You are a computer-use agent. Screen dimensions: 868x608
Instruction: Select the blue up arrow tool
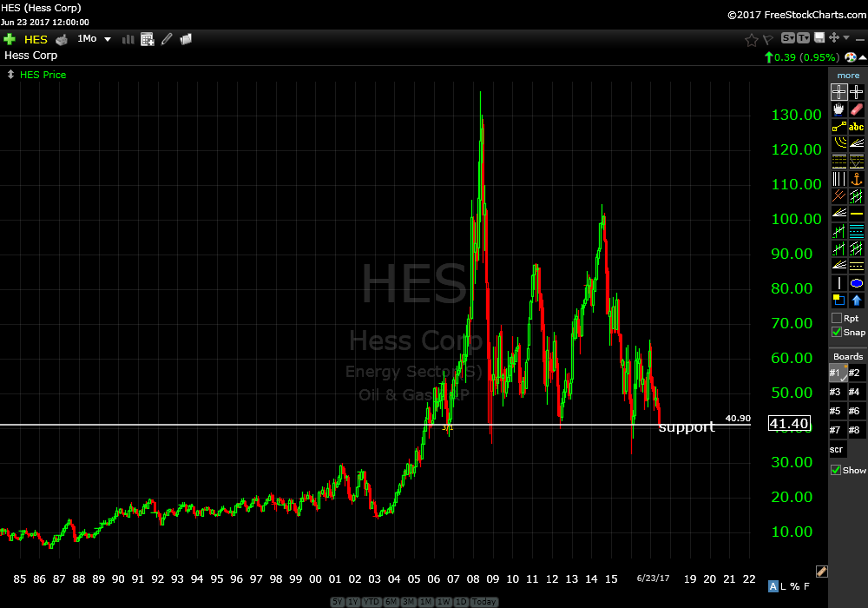tap(857, 301)
